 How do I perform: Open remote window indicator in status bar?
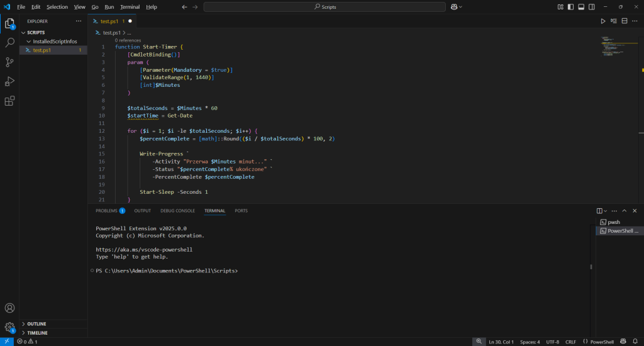6,342
